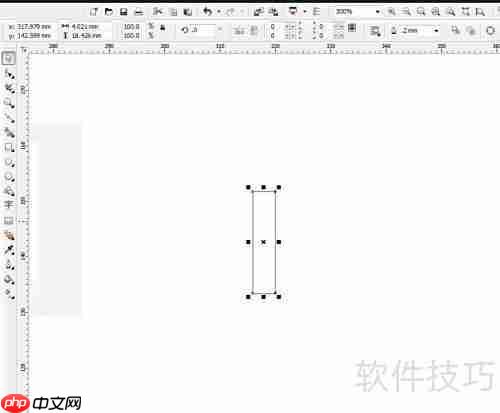Select the Smart fill tool
Image resolution: width=500 pixels, height=413 pixels.
pyautogui.click(x=9, y=132)
